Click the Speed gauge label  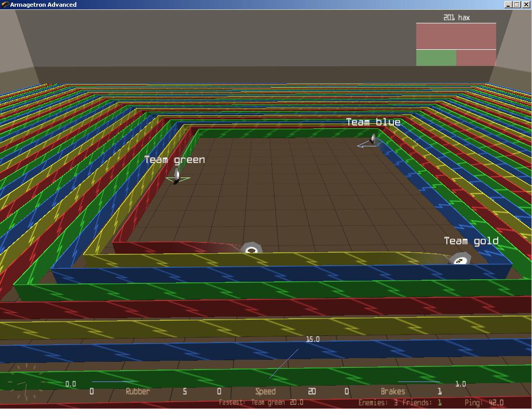(265, 391)
